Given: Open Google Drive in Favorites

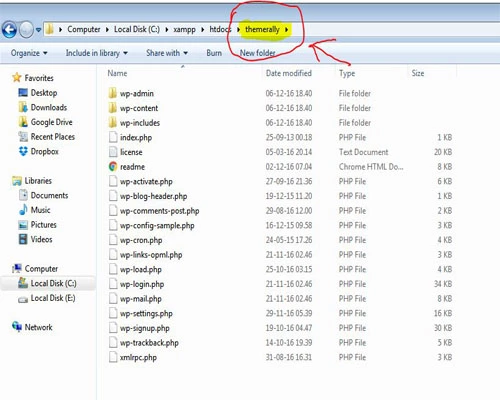Looking at the screenshot, I should 51,122.
